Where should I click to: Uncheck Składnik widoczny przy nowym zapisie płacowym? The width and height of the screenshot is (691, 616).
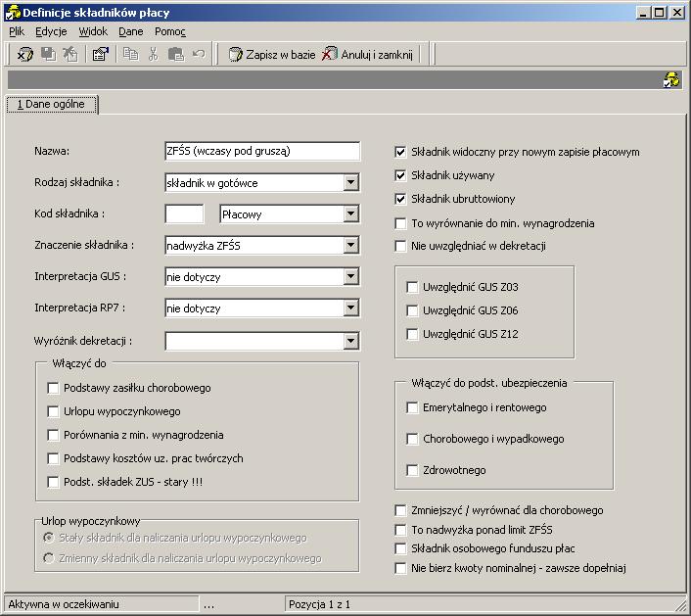[x=400, y=152]
